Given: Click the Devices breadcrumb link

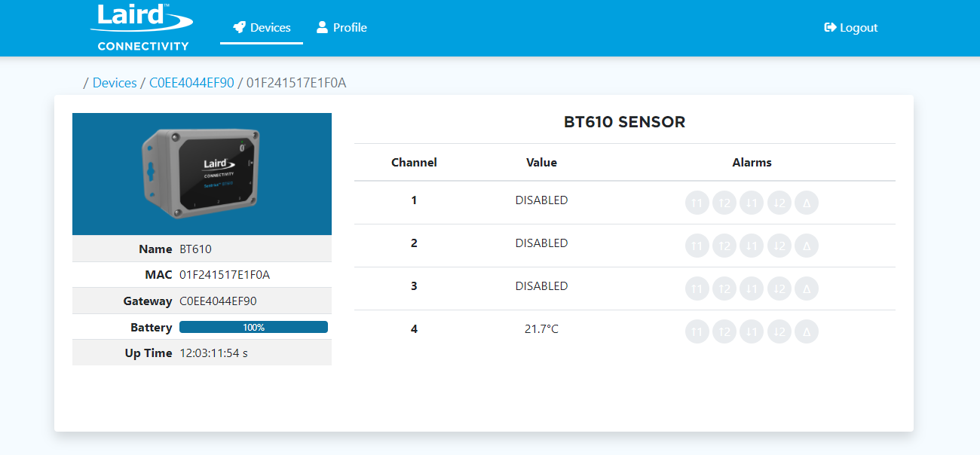Looking at the screenshot, I should (115, 83).
